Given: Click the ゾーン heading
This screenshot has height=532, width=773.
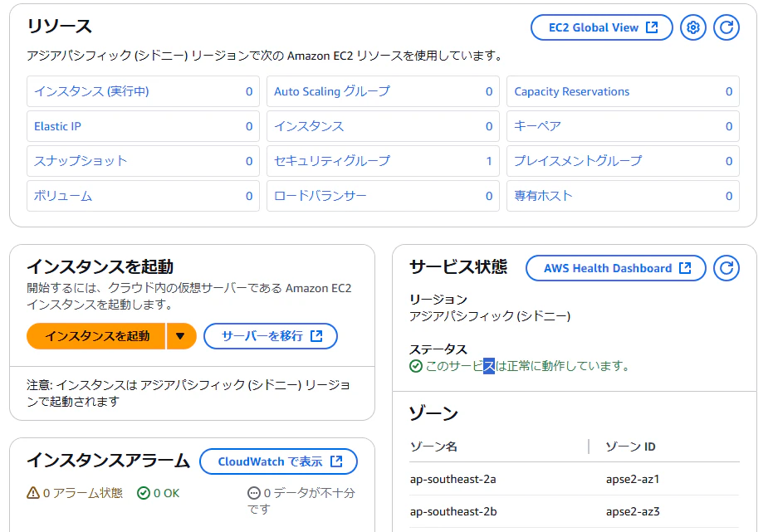Looking at the screenshot, I should tap(433, 413).
